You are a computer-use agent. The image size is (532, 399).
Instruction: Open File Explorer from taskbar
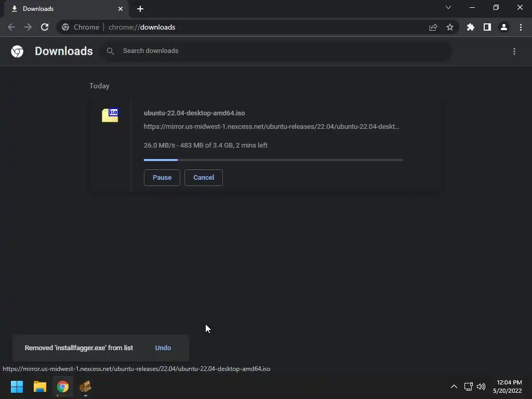click(x=39, y=387)
